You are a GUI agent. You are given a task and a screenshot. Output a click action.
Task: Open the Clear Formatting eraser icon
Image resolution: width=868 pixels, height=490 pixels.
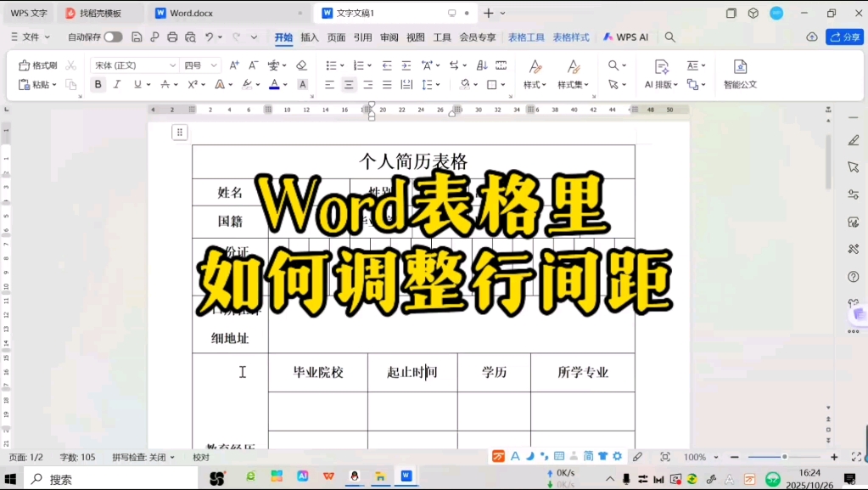(x=302, y=65)
